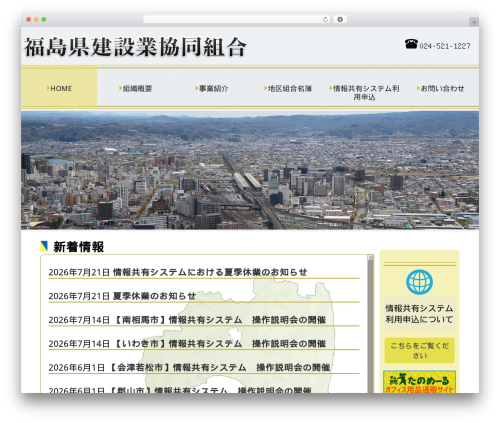Click the yellow minimize window button
This screenshot has width=500, height=423.
pyautogui.click(x=36, y=19)
